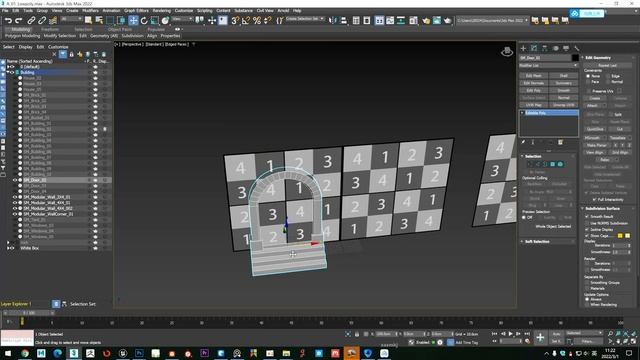Toggle Show Cage checkbox

tap(587, 236)
